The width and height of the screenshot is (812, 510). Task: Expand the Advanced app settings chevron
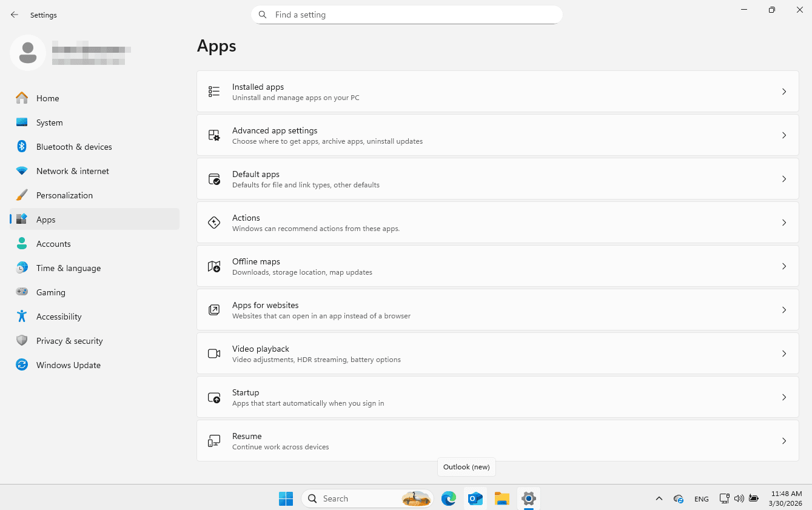[783, 135]
